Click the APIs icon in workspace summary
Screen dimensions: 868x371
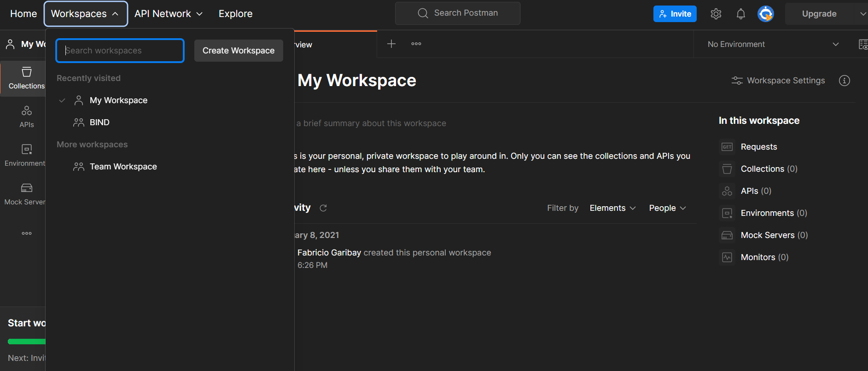pos(727,191)
